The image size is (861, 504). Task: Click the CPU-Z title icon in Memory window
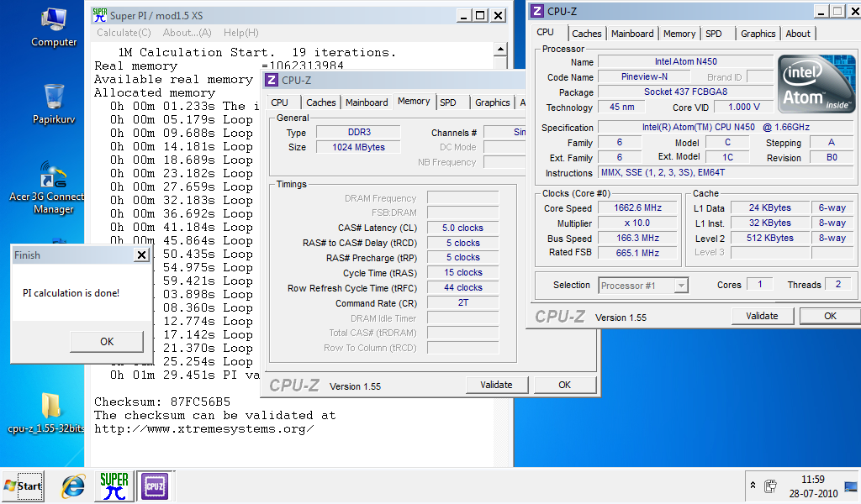[x=272, y=81]
